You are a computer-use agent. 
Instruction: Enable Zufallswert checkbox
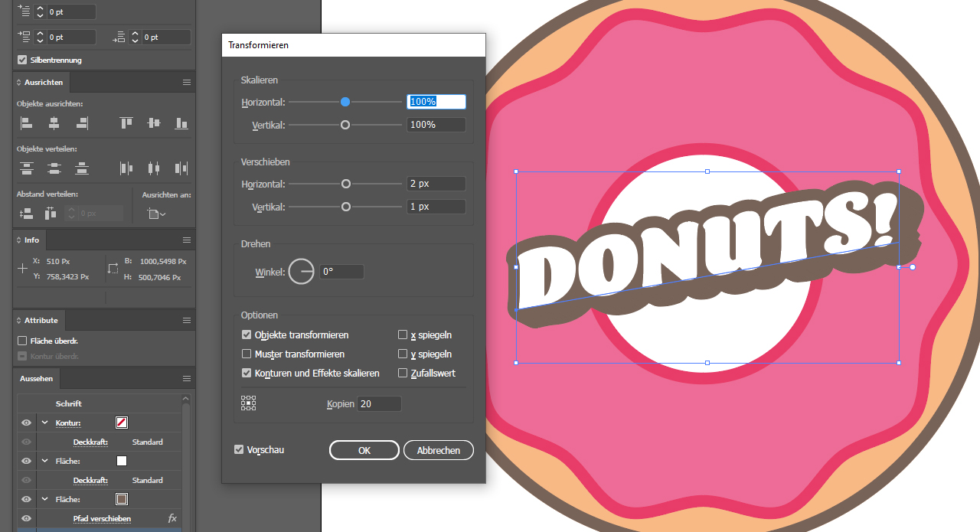[x=403, y=373]
